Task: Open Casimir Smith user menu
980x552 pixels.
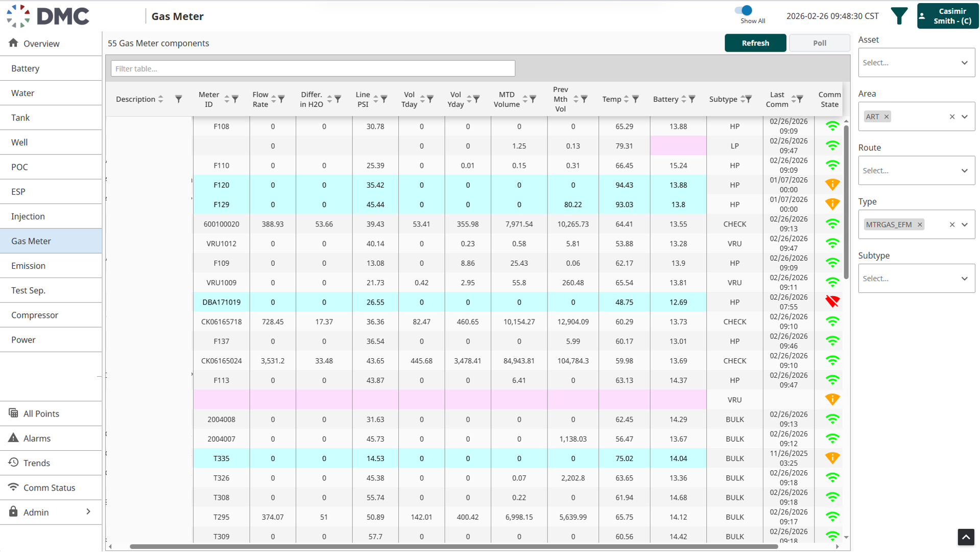Action: point(947,16)
